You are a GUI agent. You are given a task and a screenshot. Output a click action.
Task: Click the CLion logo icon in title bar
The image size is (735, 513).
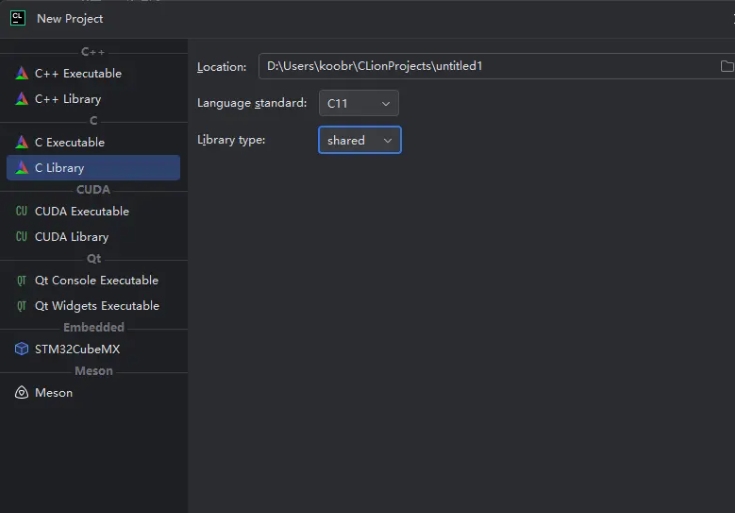(17, 17)
